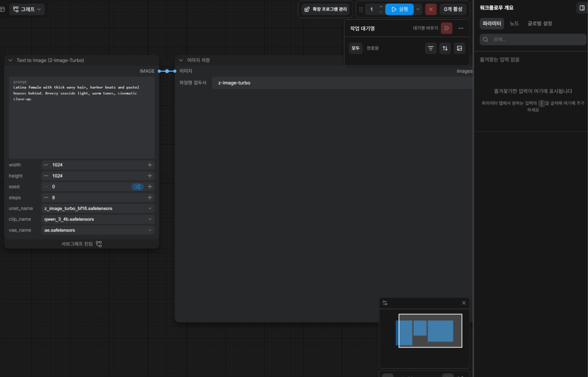Clear the queue with red 대기열 비우기 icon
Viewport: 588px width, 377px height.
click(x=447, y=28)
